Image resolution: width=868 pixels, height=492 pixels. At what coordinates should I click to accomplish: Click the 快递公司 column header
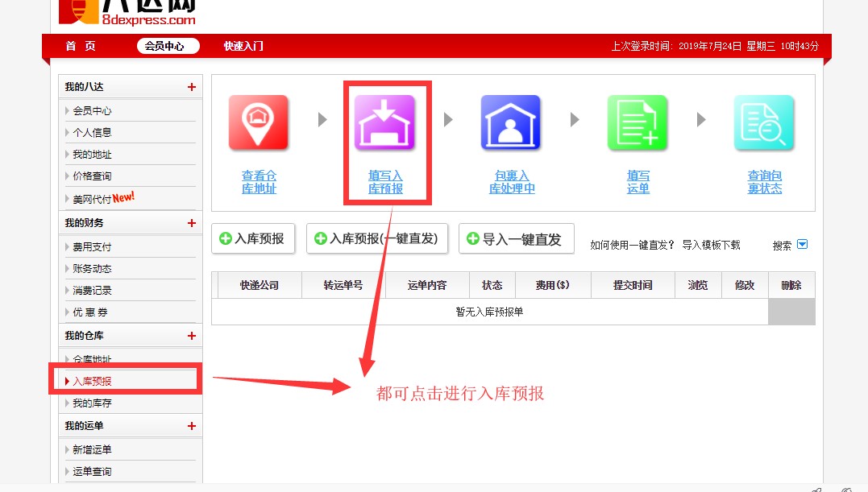pyautogui.click(x=259, y=285)
